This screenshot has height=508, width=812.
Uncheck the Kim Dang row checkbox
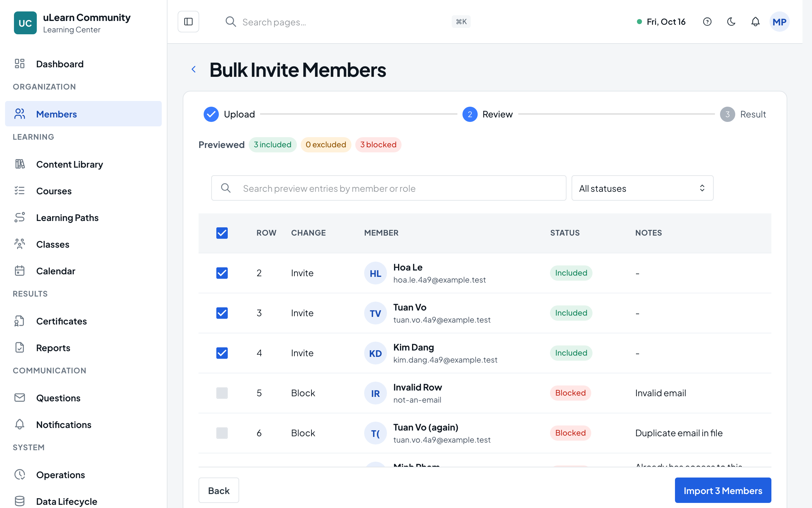222,353
